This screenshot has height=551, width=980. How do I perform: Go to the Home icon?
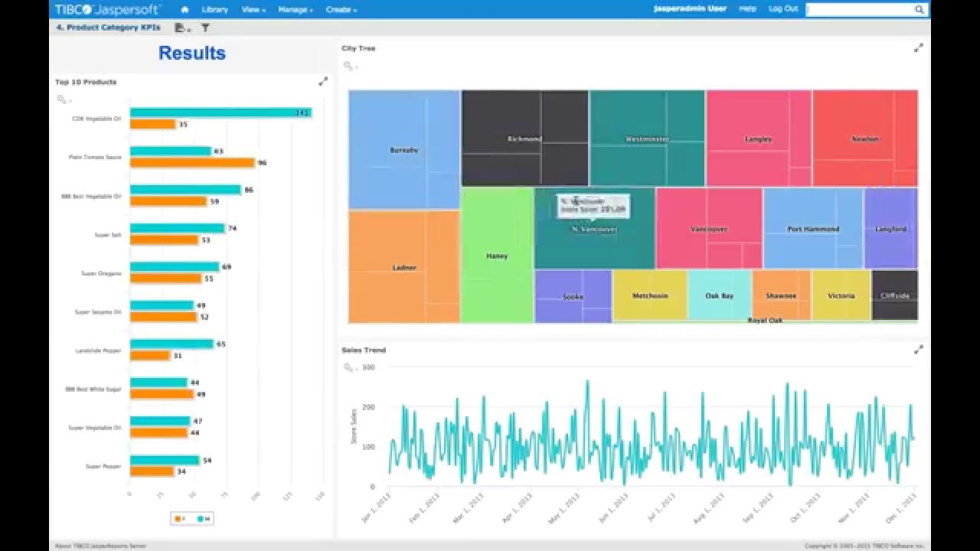coord(185,9)
